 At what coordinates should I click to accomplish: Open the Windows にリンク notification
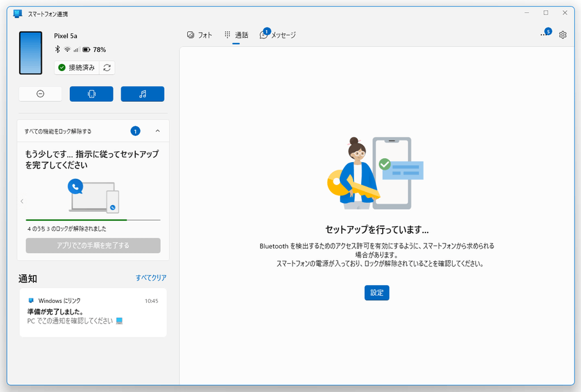point(93,313)
